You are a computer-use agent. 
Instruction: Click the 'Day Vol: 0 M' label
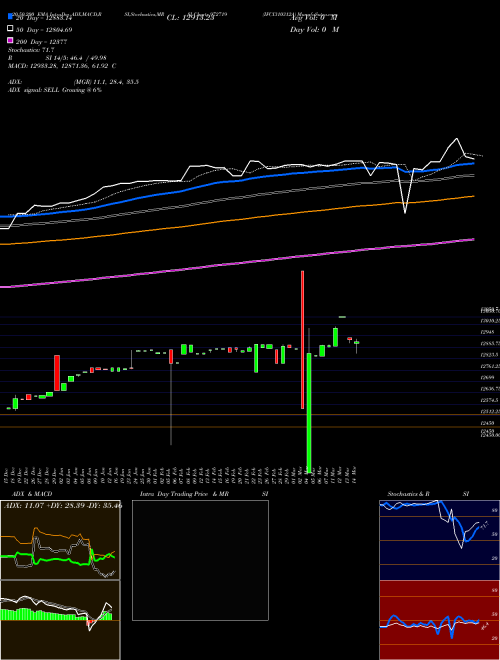point(314,30)
